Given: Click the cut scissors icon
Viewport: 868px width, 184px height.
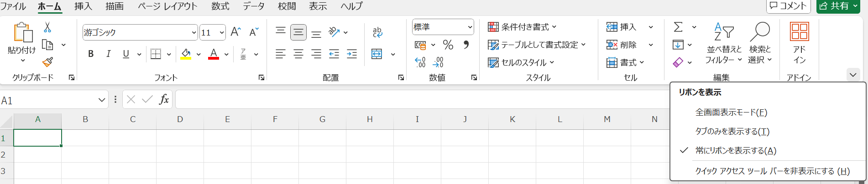Looking at the screenshot, I should click(x=47, y=28).
